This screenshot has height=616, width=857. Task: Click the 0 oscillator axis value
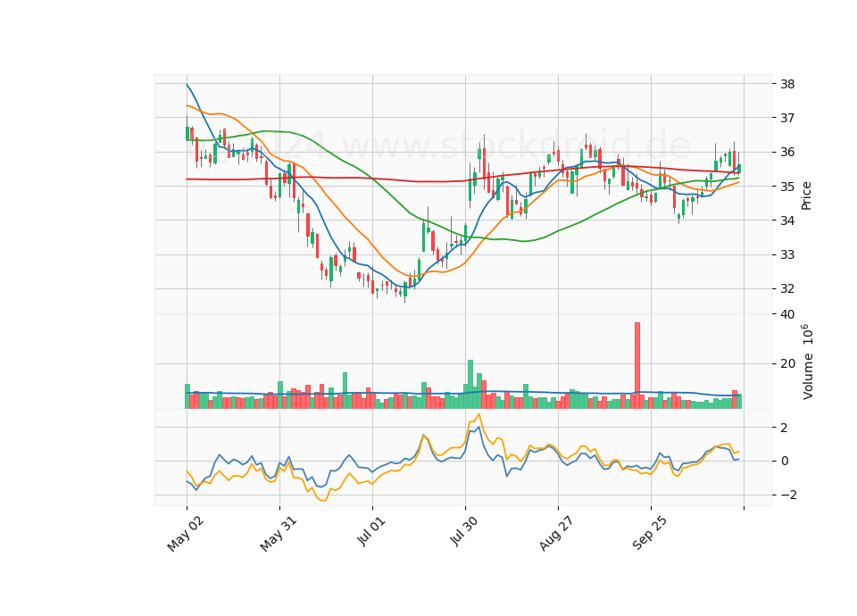tap(785, 462)
